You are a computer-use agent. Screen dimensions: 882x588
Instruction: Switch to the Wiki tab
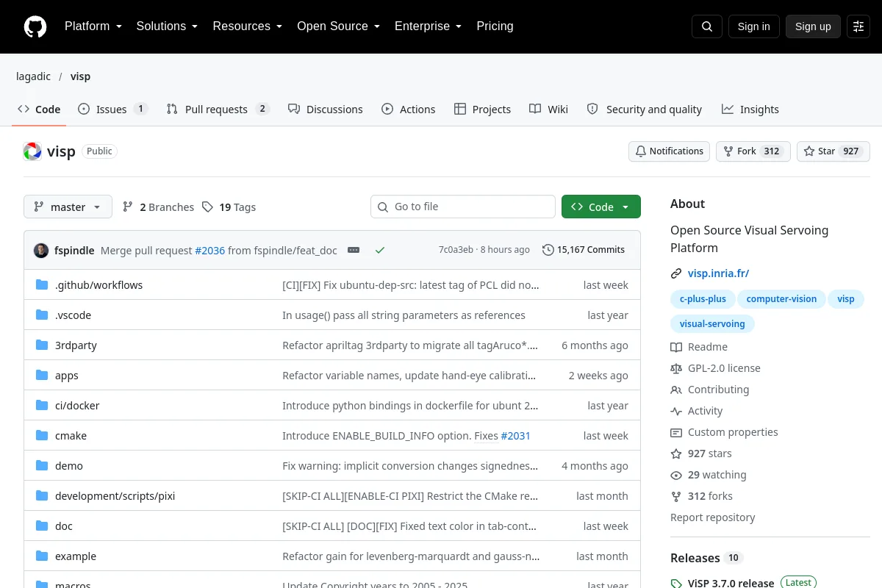click(x=549, y=109)
